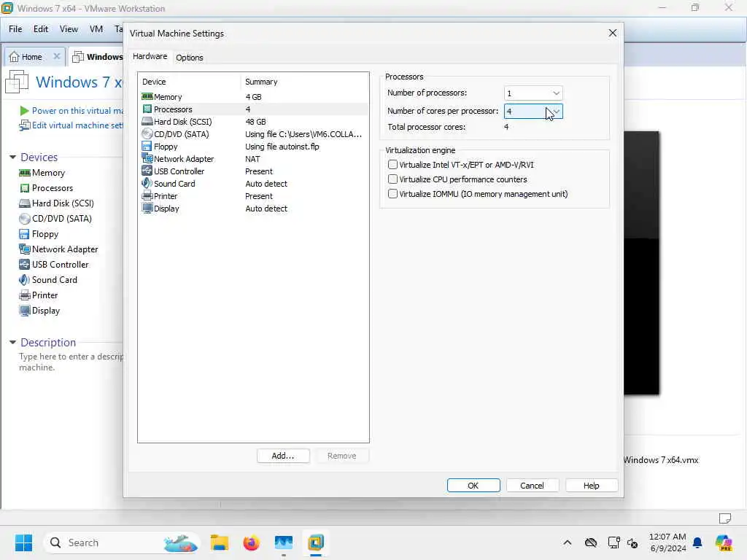The height and width of the screenshot is (560, 747).
Task: Select the Memory device icon in settings list
Action: 147,97
